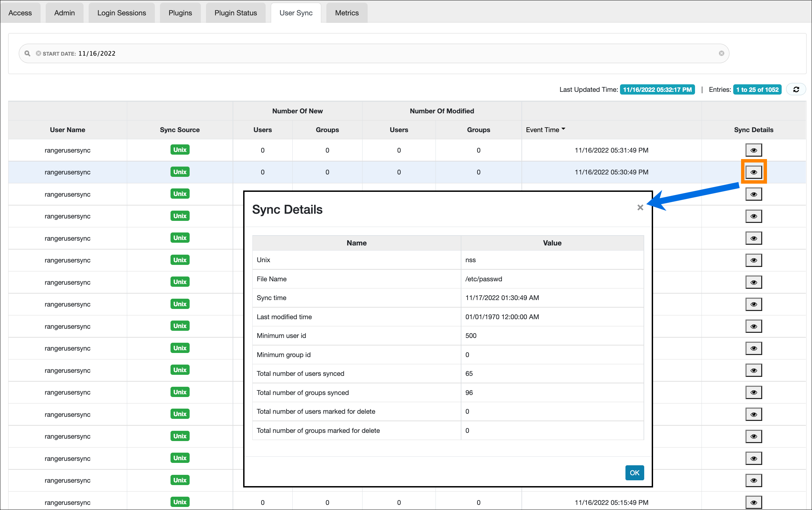This screenshot has width=812, height=510.
Task: Click the highlighted eye icon for 05:30:49 PM row
Action: [x=754, y=172]
